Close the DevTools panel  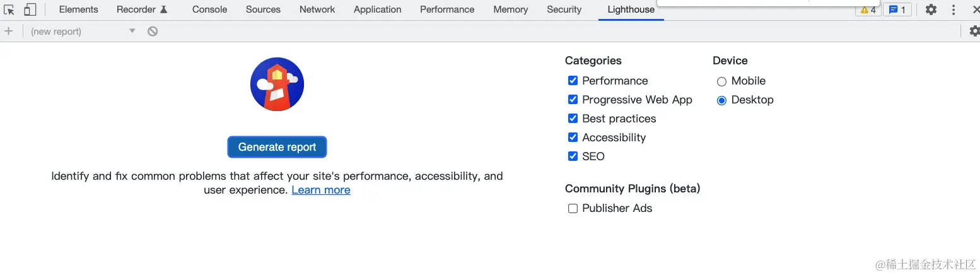[x=976, y=9]
